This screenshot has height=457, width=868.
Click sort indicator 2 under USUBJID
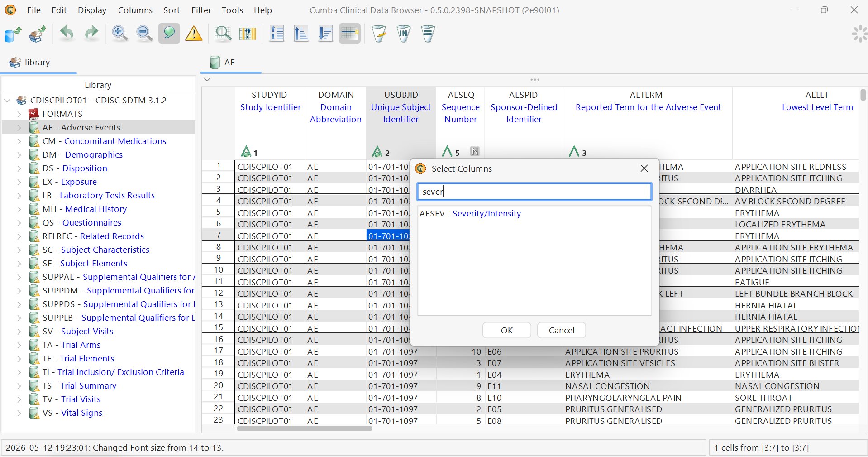pos(381,152)
